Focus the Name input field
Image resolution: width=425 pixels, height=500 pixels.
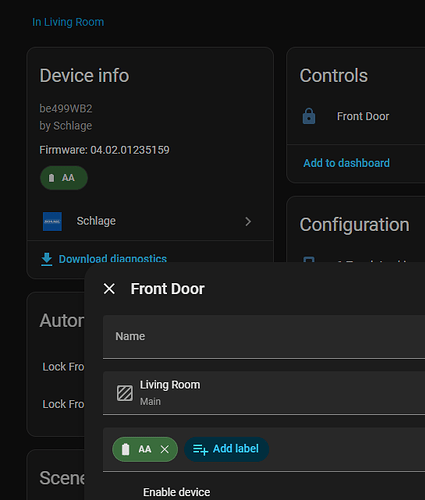(264, 337)
